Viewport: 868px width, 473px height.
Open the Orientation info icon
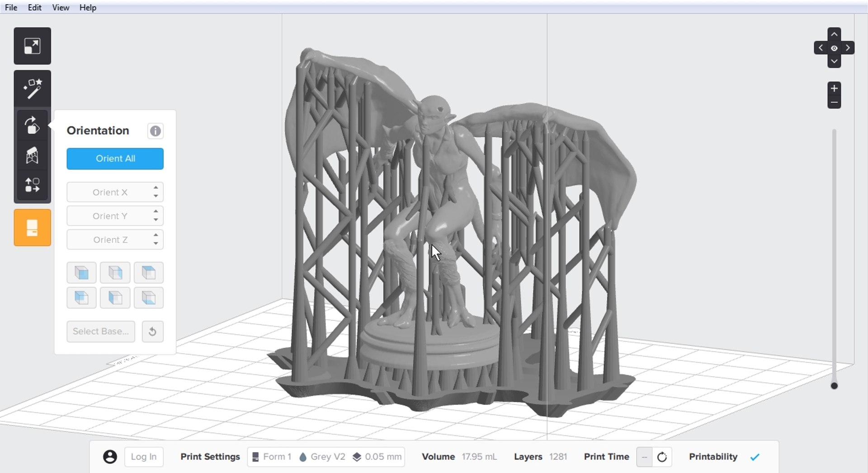coord(155,131)
